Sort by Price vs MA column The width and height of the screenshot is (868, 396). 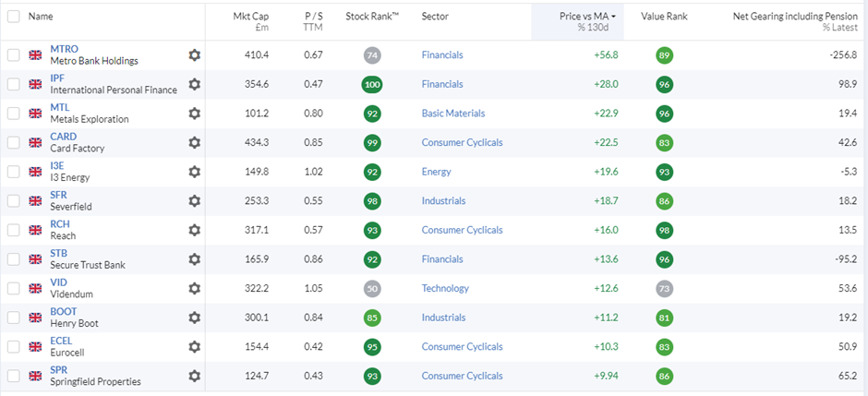click(x=588, y=21)
